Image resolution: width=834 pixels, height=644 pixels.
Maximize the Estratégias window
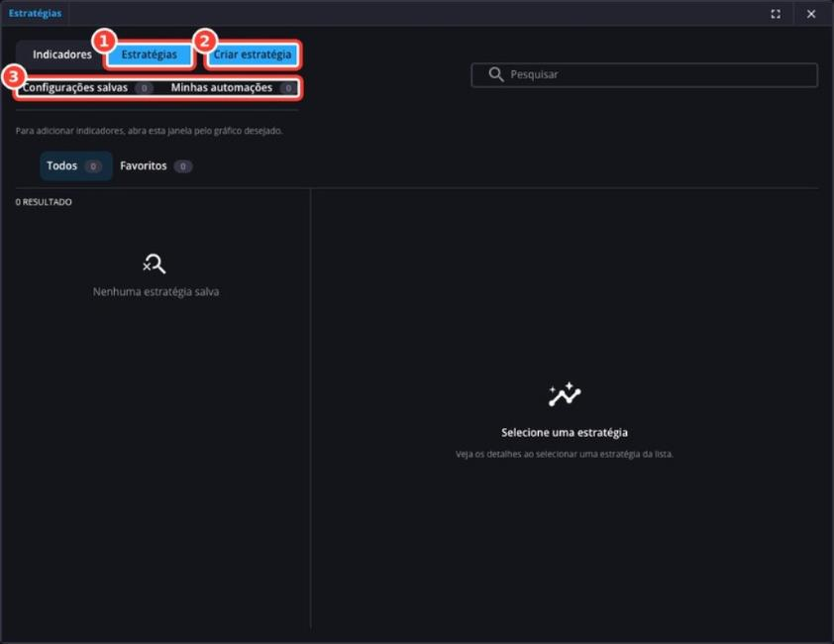click(776, 14)
